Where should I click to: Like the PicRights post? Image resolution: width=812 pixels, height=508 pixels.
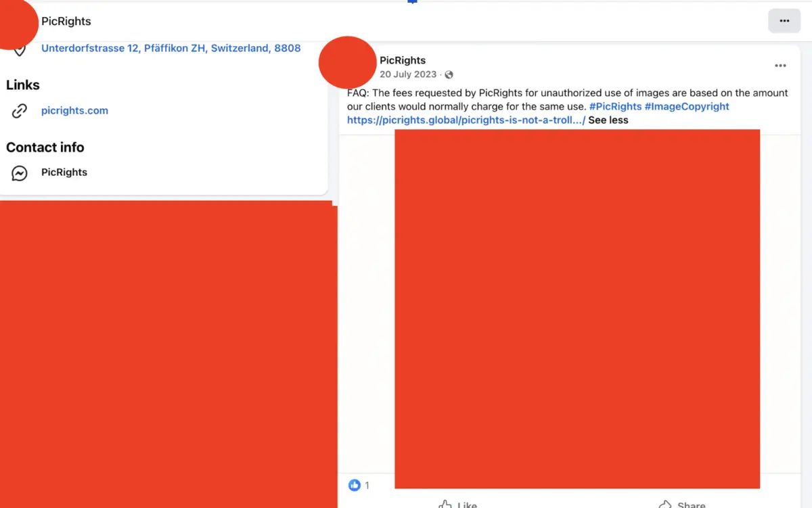coord(457,505)
